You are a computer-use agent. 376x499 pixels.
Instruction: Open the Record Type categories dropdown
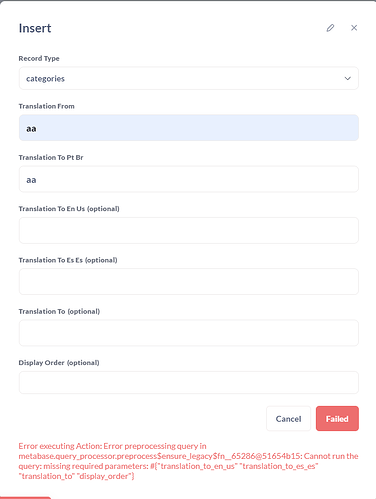189,78
